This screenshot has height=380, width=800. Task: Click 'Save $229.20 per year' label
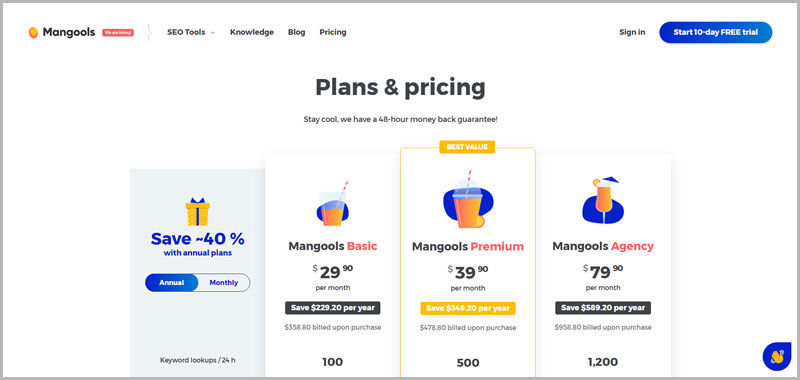[x=333, y=308]
